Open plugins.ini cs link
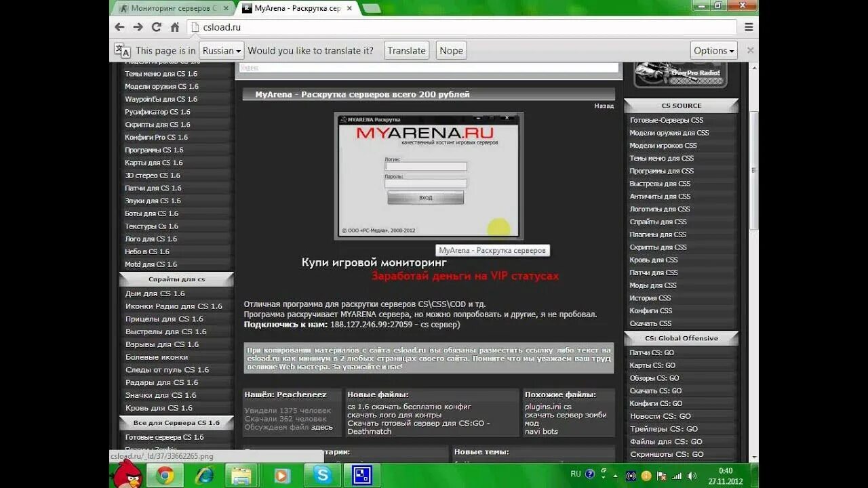 click(x=547, y=407)
